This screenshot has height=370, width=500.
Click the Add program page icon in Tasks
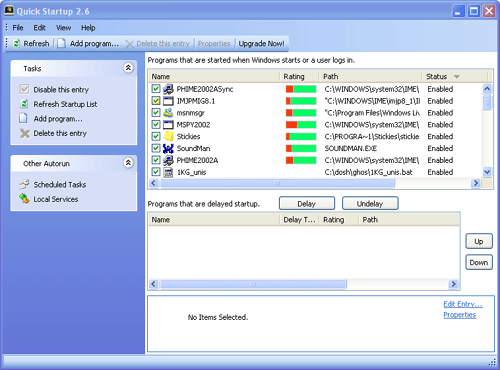point(24,118)
